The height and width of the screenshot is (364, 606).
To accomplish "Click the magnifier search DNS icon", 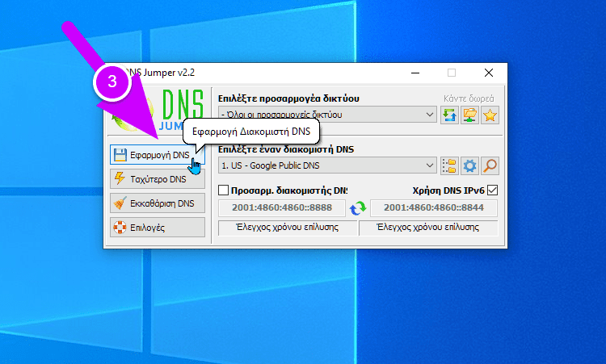I will coord(490,166).
